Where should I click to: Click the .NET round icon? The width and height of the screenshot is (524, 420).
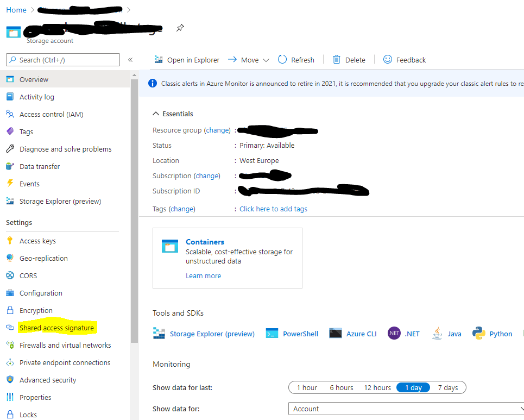point(394,334)
